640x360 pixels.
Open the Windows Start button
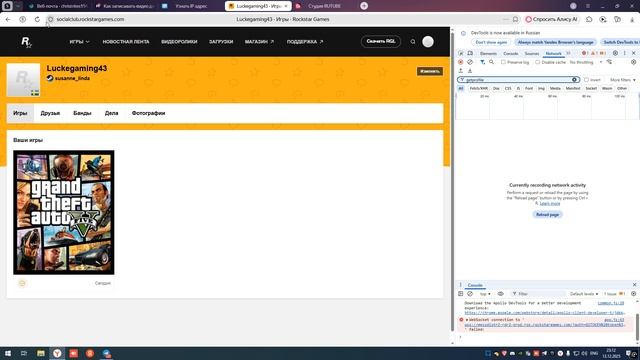point(7,353)
